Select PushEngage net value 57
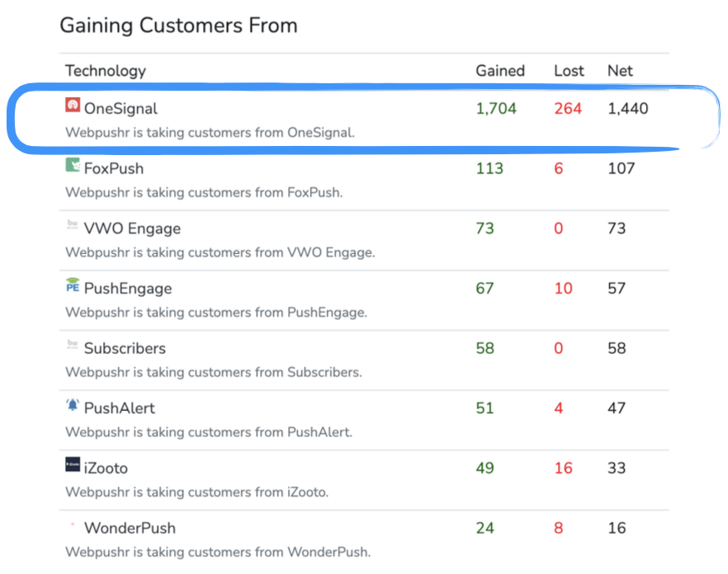Screen dimensions: 728x574 click(x=617, y=288)
